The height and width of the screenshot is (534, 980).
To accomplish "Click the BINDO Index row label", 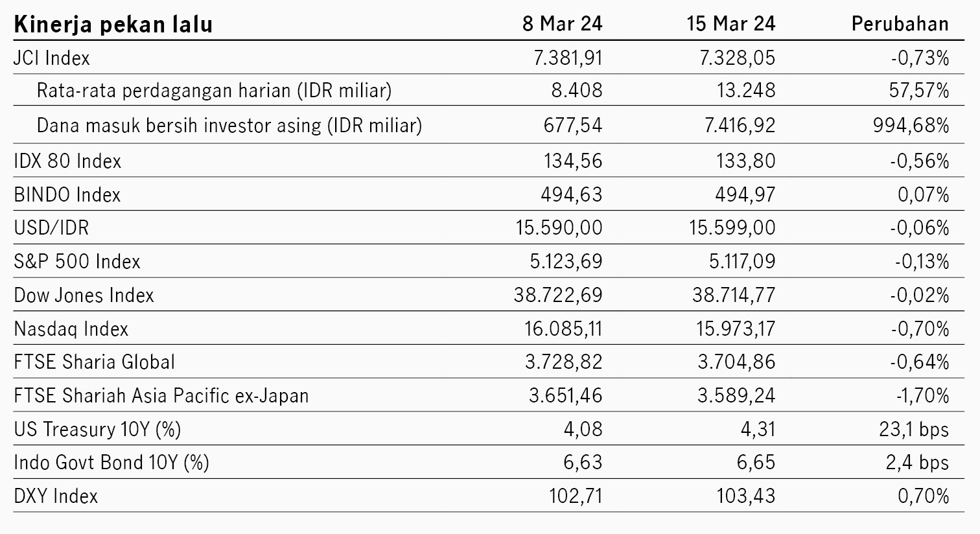I will [67, 194].
